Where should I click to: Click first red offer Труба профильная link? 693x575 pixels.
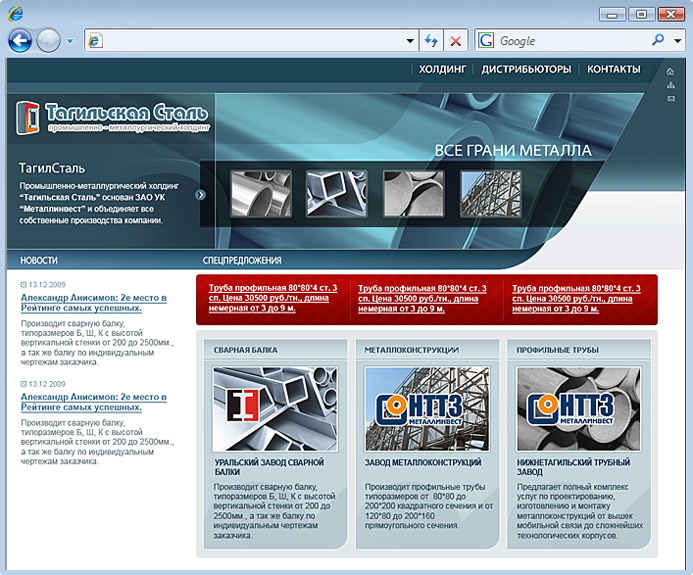[273, 298]
